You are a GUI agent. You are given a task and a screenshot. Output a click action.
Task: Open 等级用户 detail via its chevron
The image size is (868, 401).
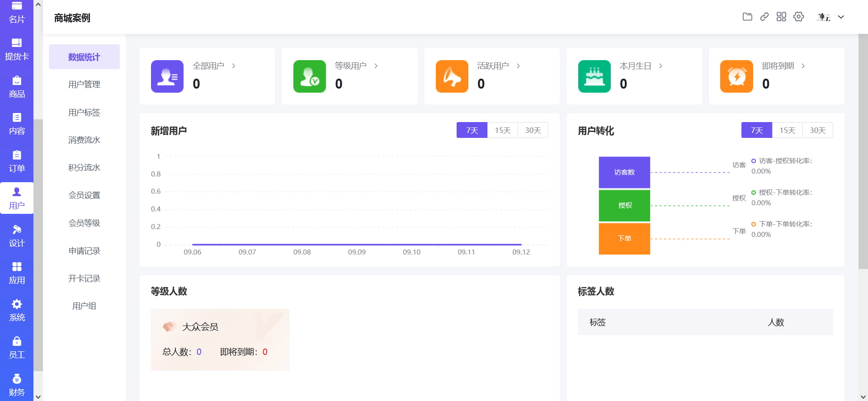(376, 66)
